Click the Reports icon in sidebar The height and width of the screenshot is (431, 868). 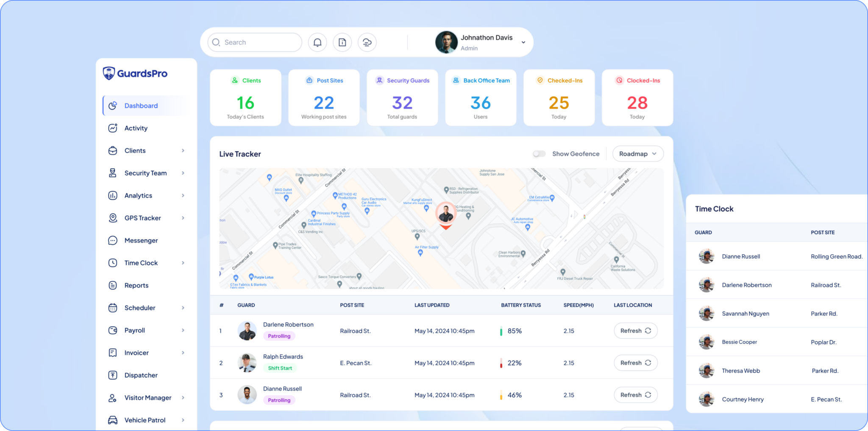point(113,286)
